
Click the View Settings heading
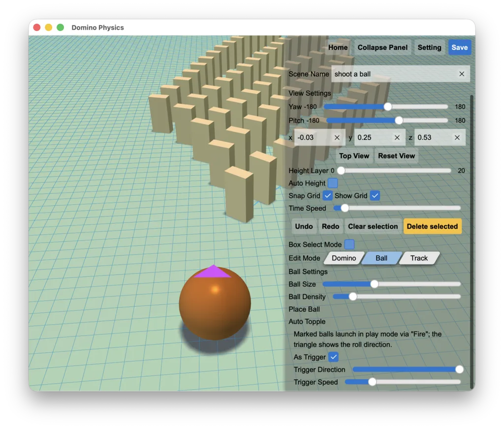(x=310, y=93)
